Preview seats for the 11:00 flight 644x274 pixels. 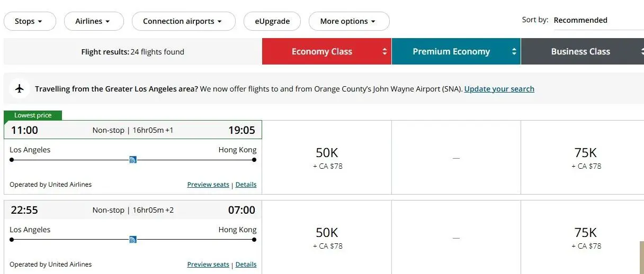[208, 185]
